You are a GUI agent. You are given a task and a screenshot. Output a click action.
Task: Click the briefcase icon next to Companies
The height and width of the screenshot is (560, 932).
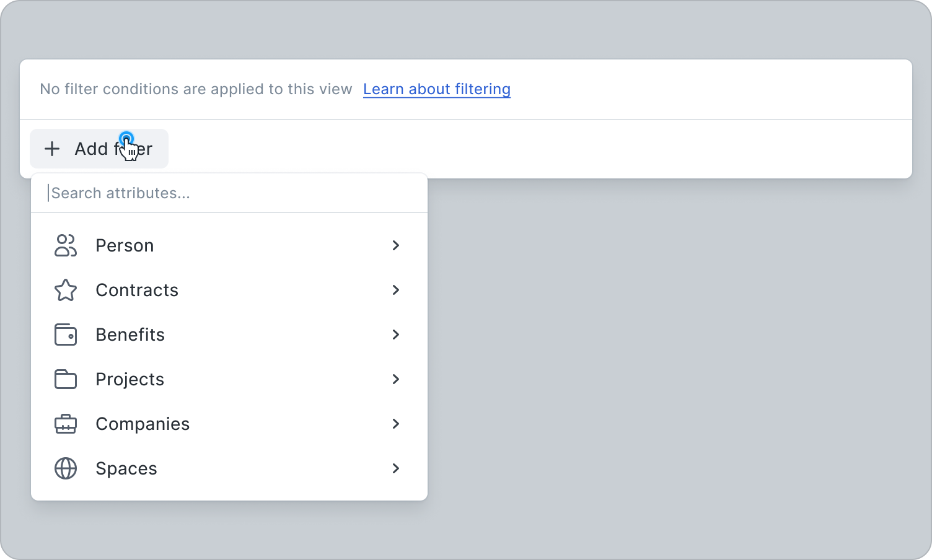pyautogui.click(x=66, y=424)
